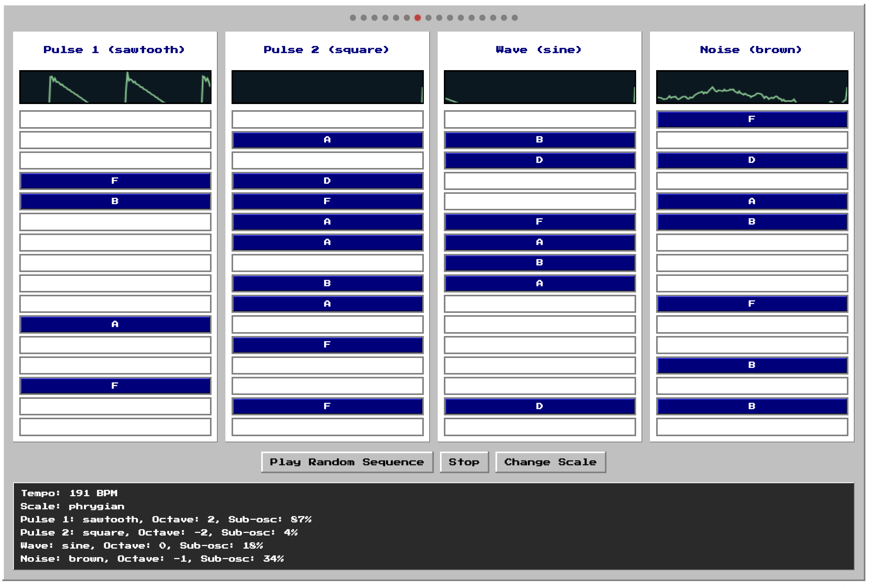Open the Noise (brown) channel header
This screenshot has height=588, width=870.
click(x=751, y=49)
